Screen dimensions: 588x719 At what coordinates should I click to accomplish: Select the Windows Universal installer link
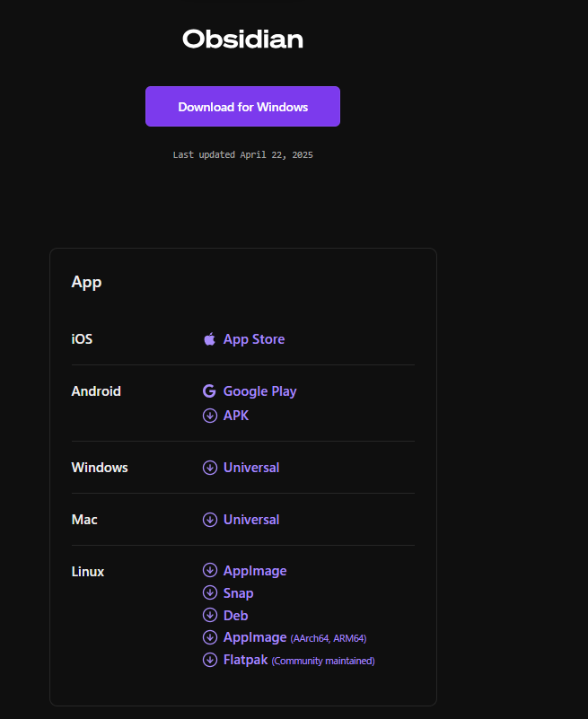(251, 468)
